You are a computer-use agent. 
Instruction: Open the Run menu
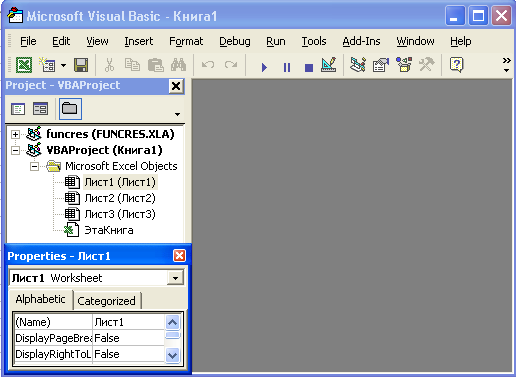pyautogui.click(x=276, y=41)
